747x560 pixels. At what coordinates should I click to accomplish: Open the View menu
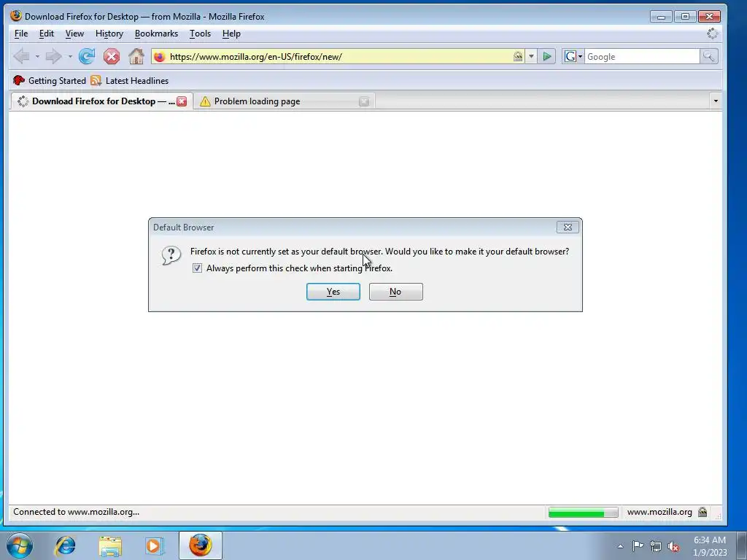click(x=74, y=34)
